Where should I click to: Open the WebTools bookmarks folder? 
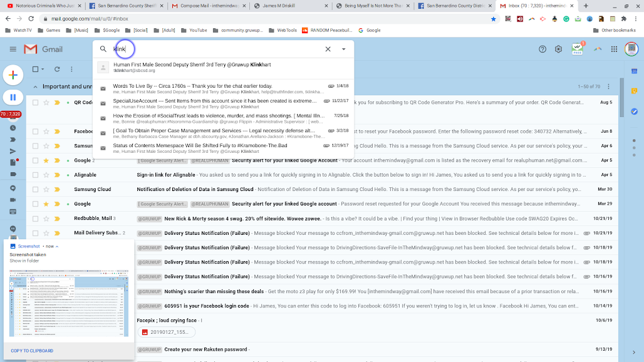283,30
